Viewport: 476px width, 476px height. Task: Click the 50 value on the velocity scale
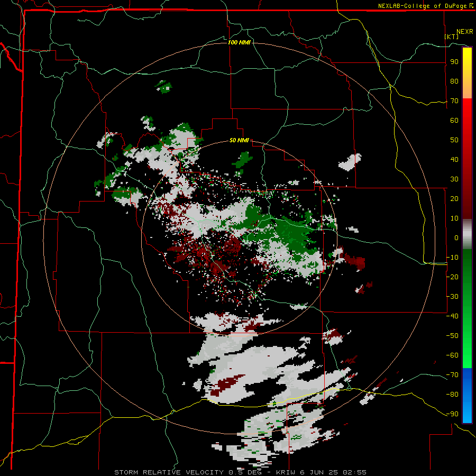point(454,140)
